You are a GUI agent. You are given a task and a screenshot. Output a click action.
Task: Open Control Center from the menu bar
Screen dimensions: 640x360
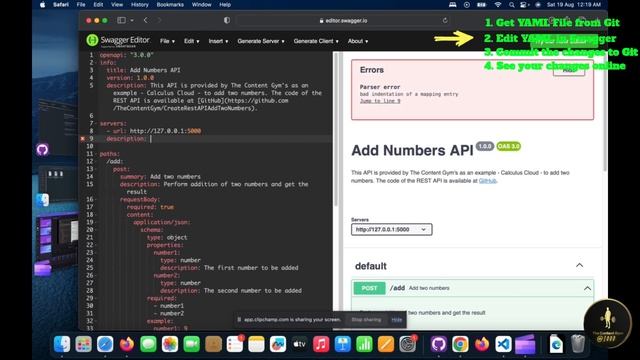point(524,4)
